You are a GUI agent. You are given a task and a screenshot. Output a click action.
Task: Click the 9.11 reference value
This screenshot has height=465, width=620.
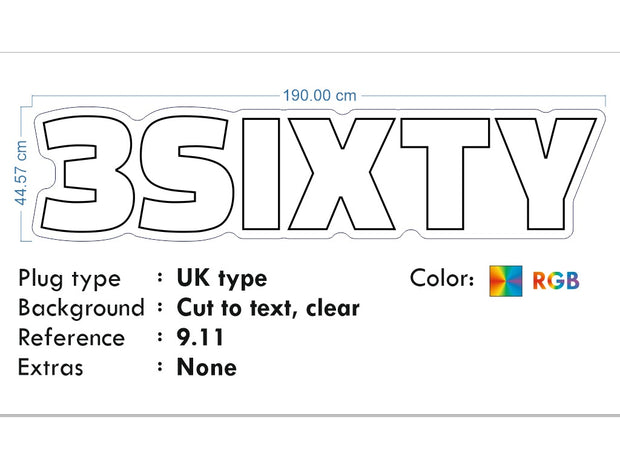[201, 338]
